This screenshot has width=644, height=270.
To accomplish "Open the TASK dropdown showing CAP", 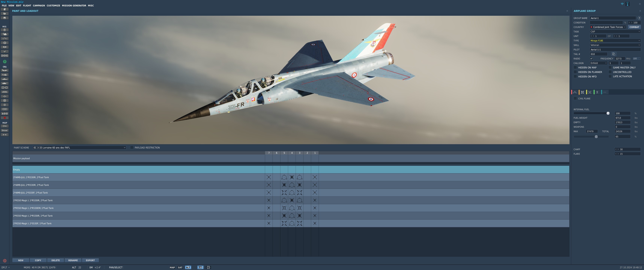I will click(x=615, y=31).
